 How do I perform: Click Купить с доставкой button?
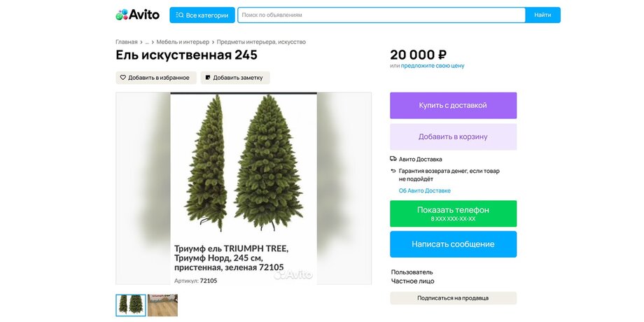[453, 106]
